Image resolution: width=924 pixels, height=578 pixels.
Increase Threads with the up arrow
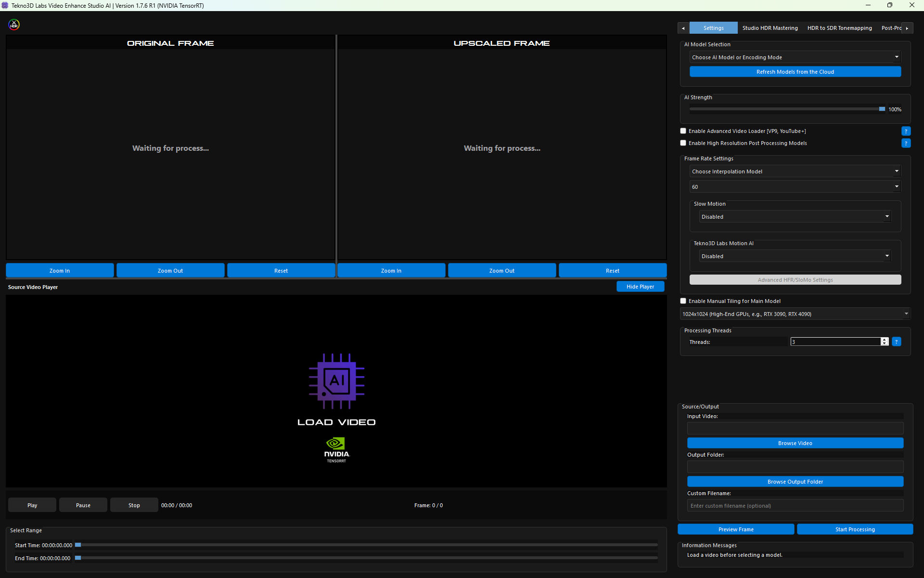(885, 340)
